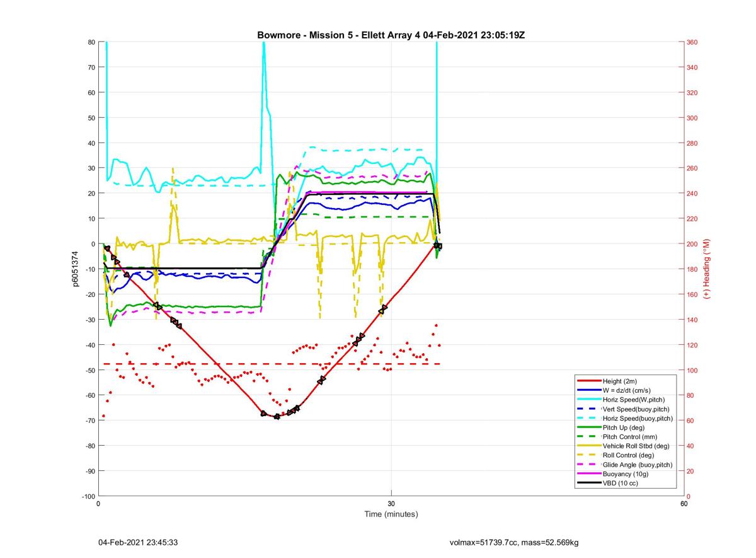Click the heading axis tick label '200'
Image resolution: width=756 pixels, height=558 pixels.
pos(692,244)
